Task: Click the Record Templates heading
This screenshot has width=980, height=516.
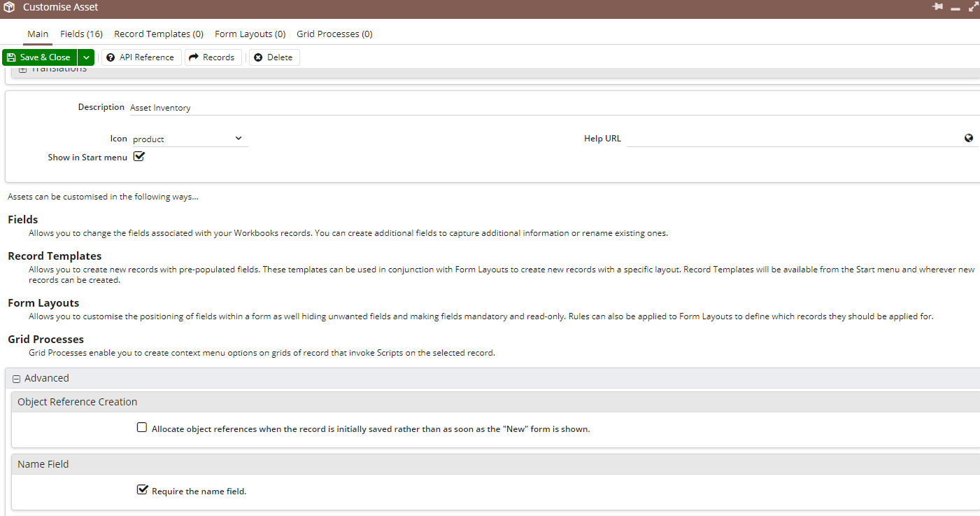Action: [x=55, y=256]
